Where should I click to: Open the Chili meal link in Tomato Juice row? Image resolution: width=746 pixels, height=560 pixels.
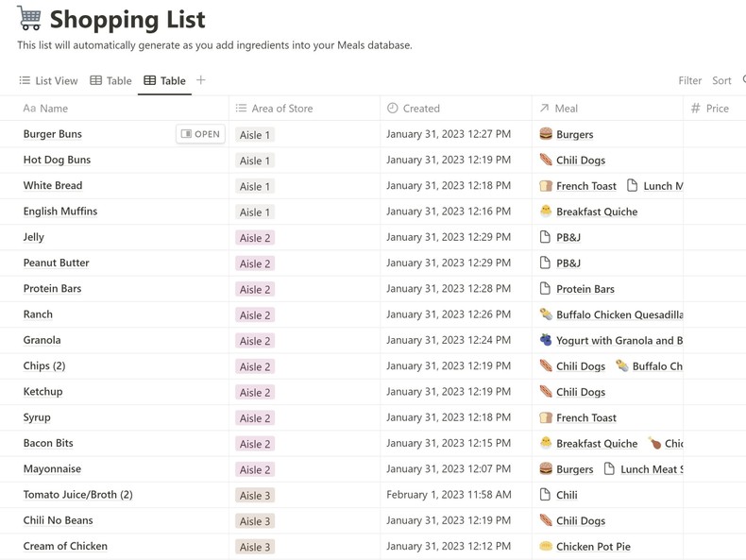(x=567, y=495)
